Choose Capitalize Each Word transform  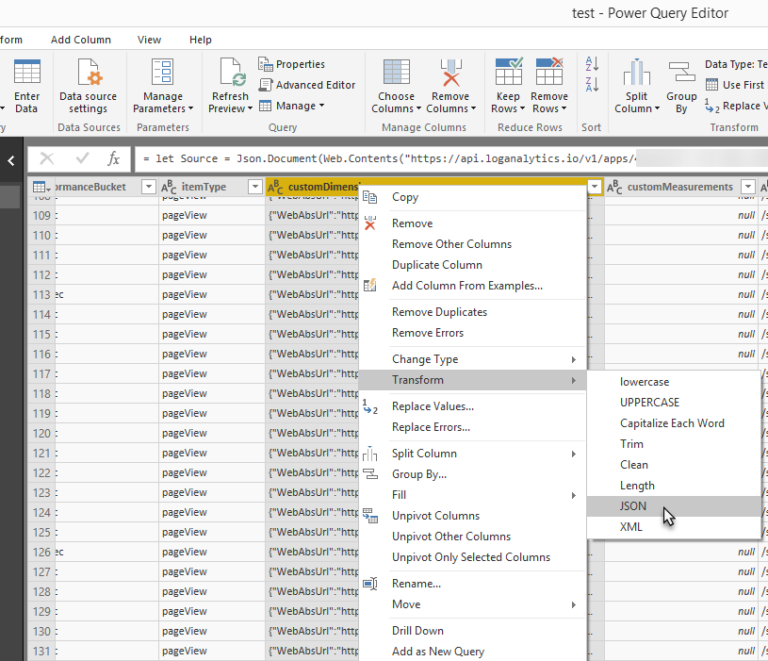[674, 424]
